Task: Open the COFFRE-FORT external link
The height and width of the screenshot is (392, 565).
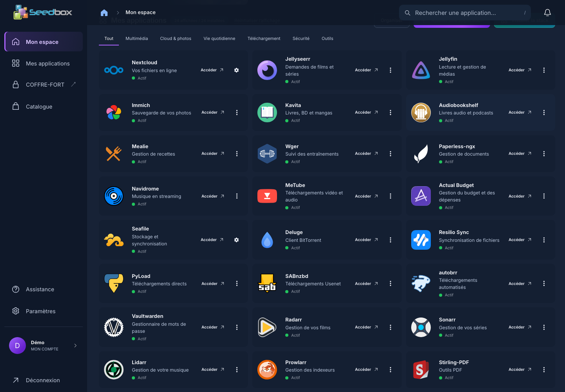Action: 44,85
